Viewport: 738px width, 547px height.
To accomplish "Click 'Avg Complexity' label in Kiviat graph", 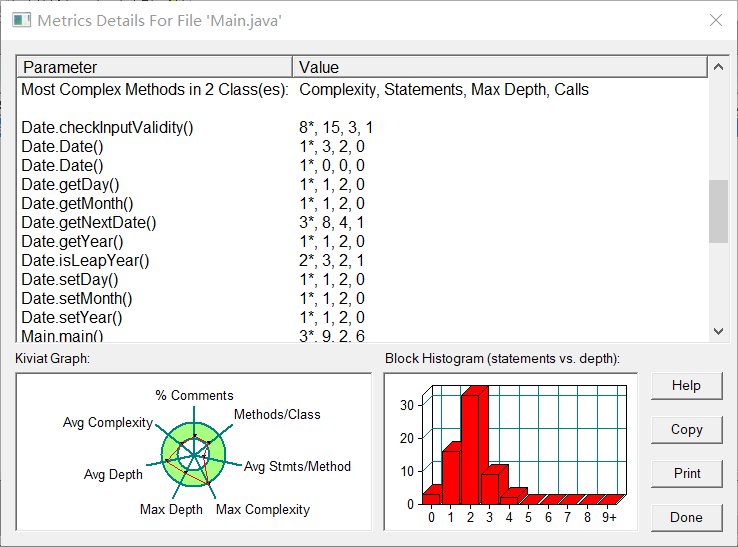I will [108, 423].
